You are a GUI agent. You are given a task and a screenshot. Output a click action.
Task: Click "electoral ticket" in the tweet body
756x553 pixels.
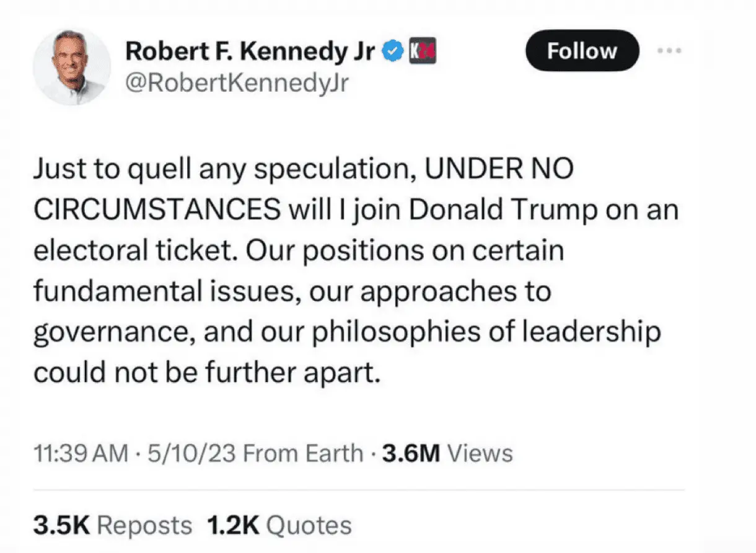(x=124, y=250)
